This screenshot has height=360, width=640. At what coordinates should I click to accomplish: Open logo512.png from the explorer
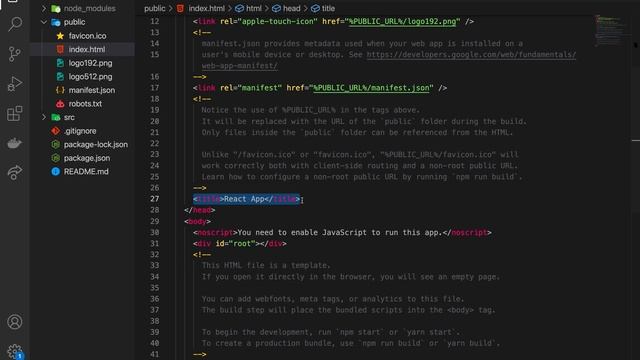click(x=90, y=76)
